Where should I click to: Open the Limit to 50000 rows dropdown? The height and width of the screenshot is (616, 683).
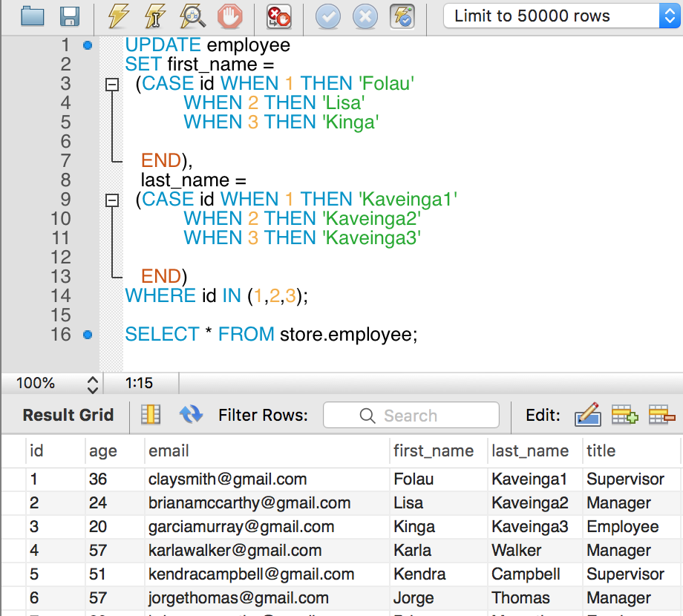click(x=561, y=16)
